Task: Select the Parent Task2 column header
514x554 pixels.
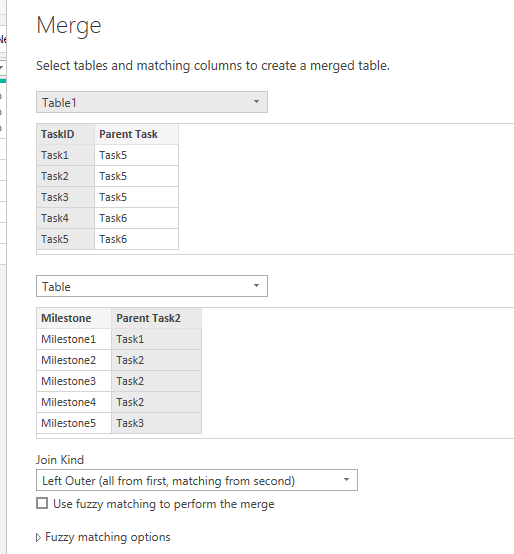Action: 156,318
